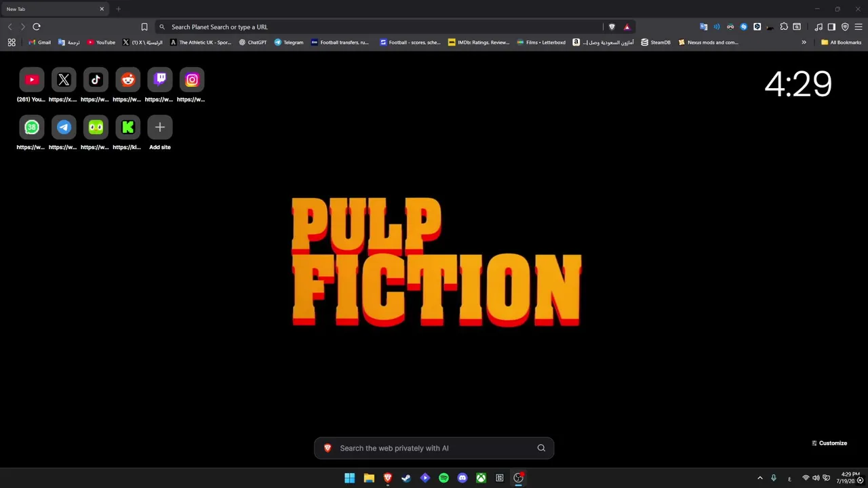Open the Customize new tab settings
Viewport: 868px width, 488px height.
pyautogui.click(x=829, y=443)
